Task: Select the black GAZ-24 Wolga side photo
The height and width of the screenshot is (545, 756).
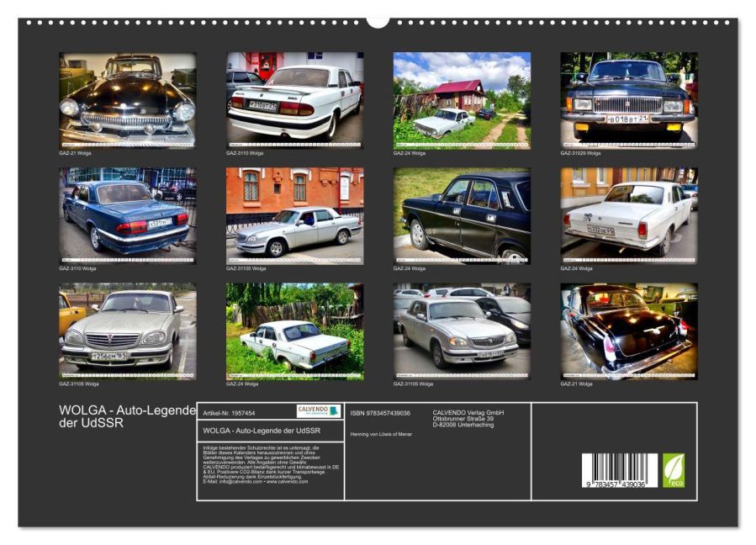Action: (x=462, y=215)
